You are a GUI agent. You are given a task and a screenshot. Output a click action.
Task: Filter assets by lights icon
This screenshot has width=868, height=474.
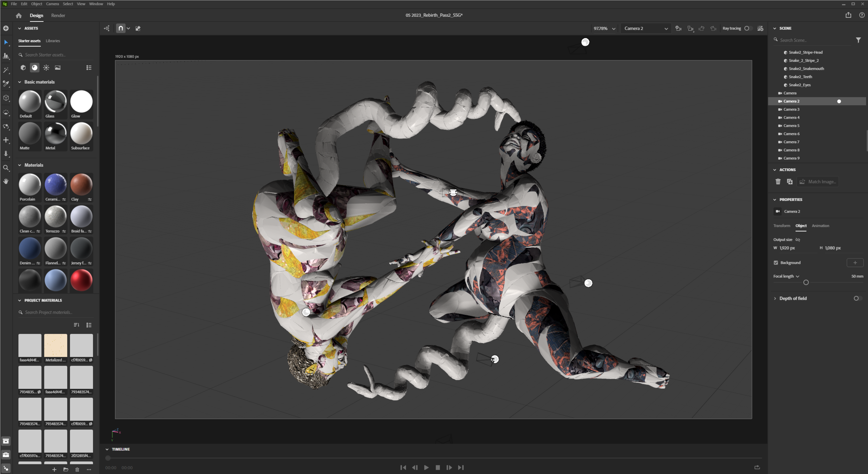[46, 68]
